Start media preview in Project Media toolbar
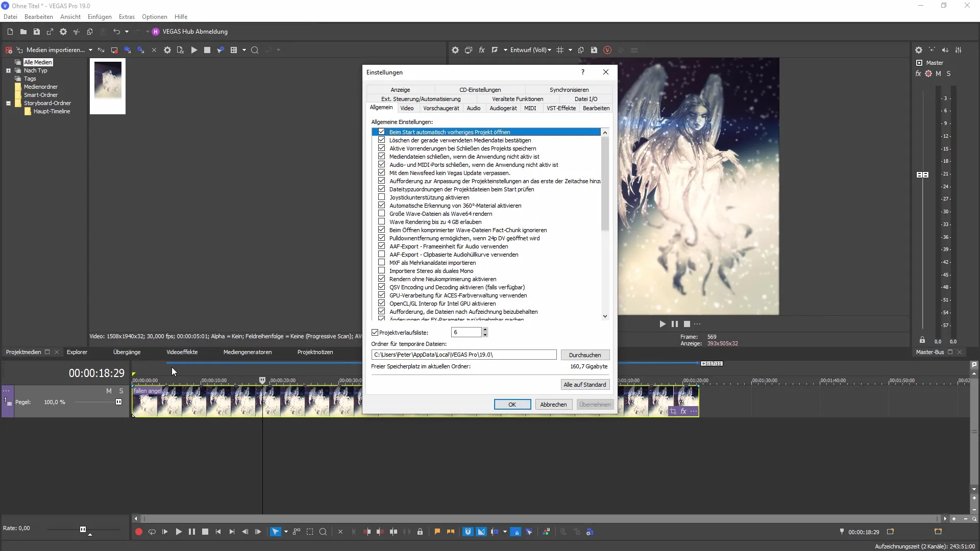The height and width of the screenshot is (551, 980). click(x=194, y=50)
